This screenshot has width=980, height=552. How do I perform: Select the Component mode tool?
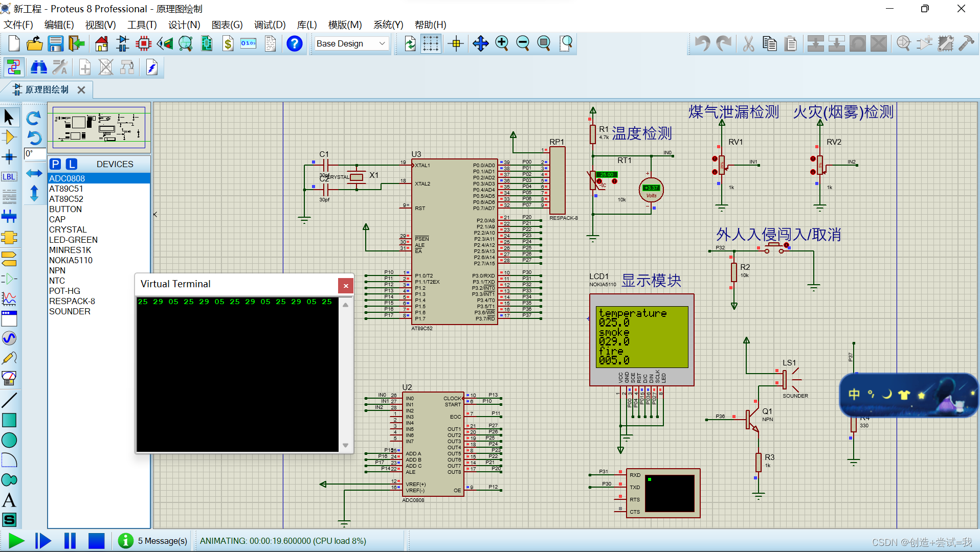9,137
